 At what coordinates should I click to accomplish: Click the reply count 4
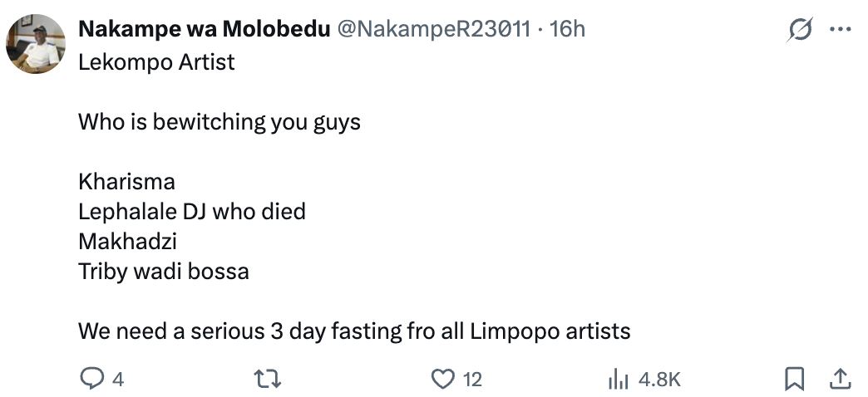coord(118,380)
